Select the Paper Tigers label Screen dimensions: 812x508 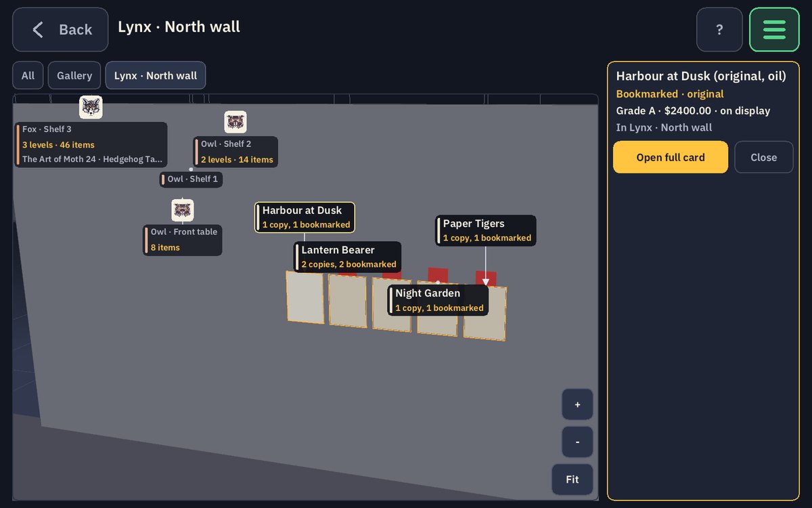486,230
